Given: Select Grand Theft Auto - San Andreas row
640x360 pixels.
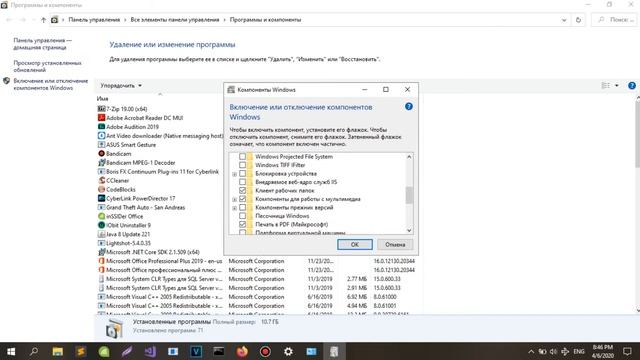Looking at the screenshot, I should click(x=145, y=207).
